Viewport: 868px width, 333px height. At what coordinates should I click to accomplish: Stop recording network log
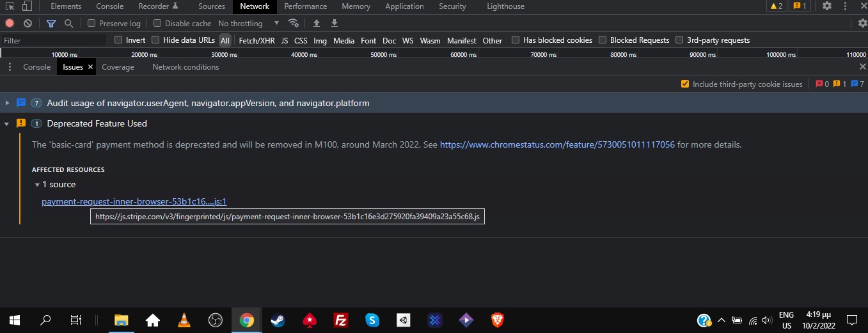[10, 23]
